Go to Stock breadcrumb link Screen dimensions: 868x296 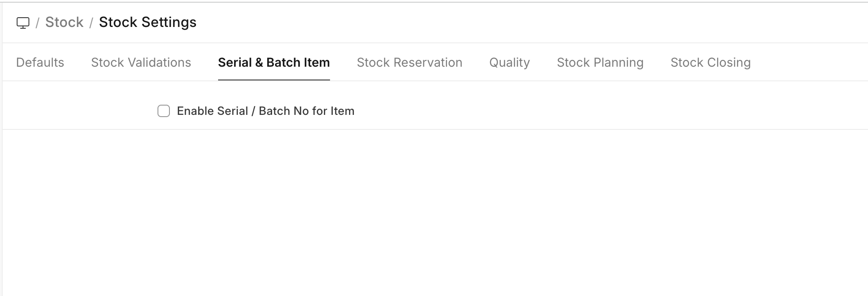(x=64, y=23)
